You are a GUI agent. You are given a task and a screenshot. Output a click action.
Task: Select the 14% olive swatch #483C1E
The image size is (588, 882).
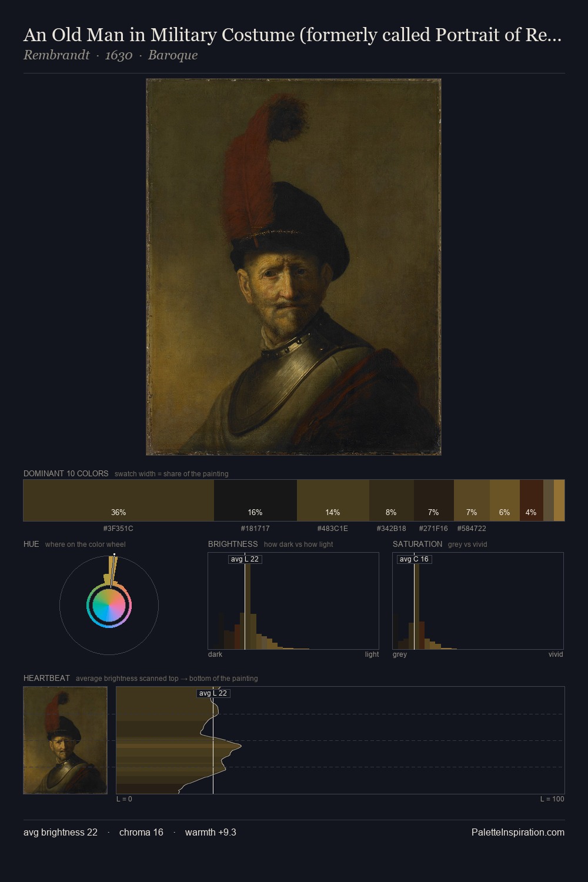333,500
